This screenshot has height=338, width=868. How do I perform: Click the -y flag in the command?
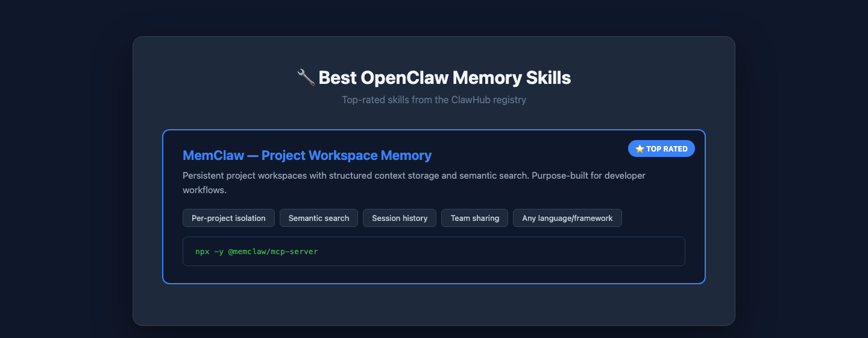coord(218,251)
